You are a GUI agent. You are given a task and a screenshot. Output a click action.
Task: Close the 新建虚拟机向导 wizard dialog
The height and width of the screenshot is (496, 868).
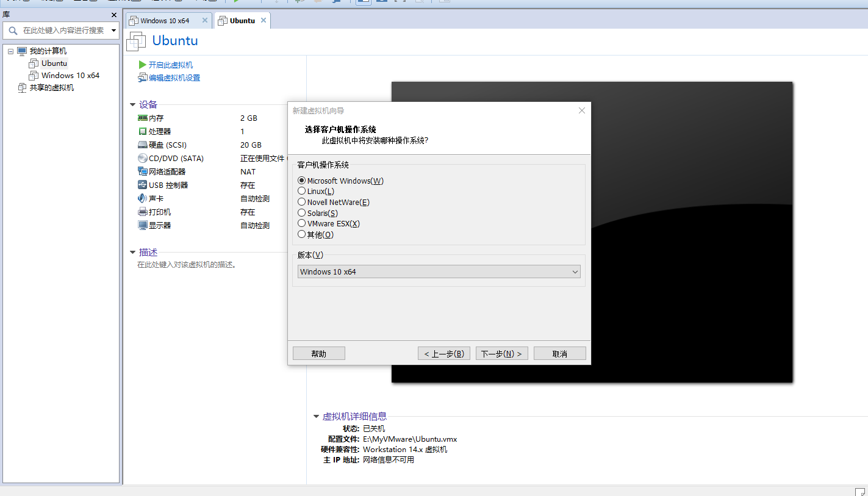click(581, 110)
